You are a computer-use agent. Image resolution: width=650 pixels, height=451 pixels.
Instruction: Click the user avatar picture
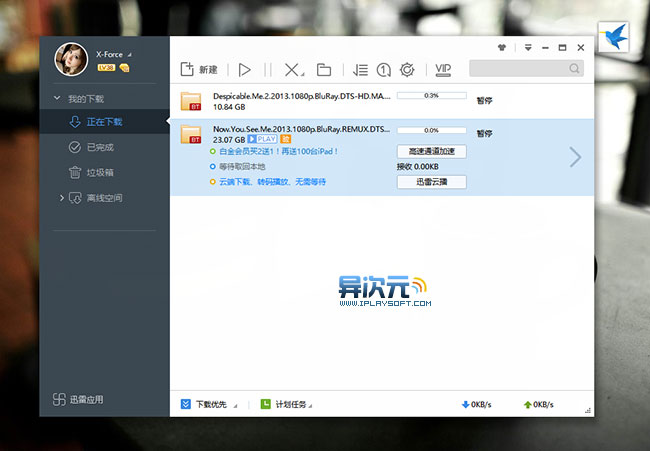pos(71,59)
